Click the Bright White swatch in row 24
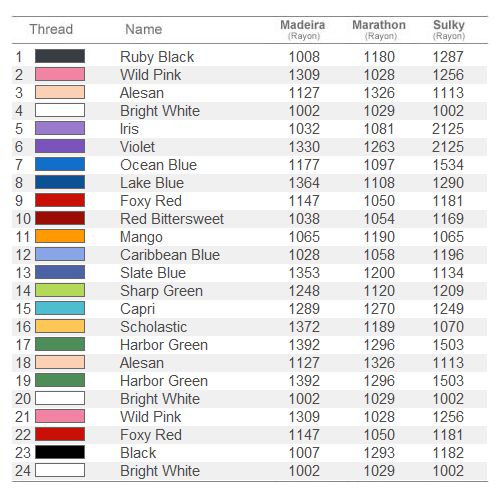The height and width of the screenshot is (492, 500). pyautogui.click(x=60, y=470)
